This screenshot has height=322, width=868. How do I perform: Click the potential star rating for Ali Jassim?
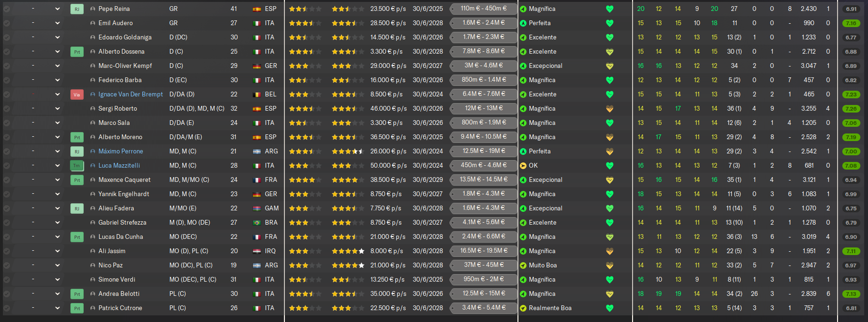point(348,251)
